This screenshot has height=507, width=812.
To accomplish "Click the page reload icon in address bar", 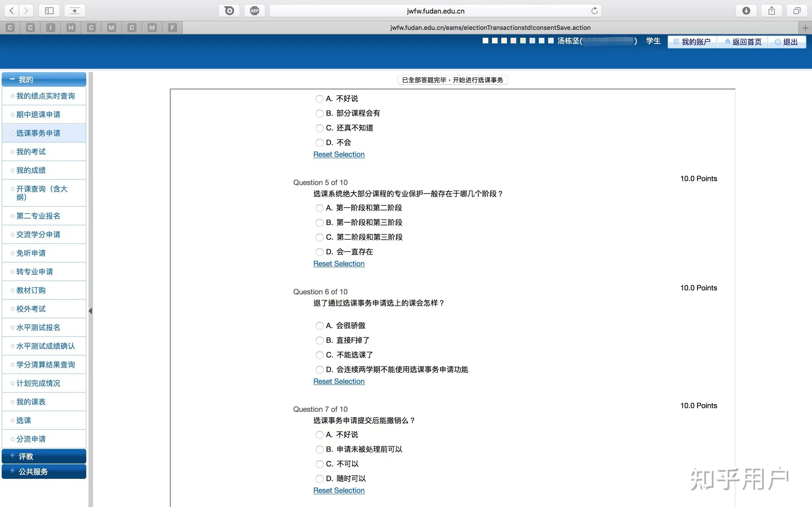I will 594,10.
